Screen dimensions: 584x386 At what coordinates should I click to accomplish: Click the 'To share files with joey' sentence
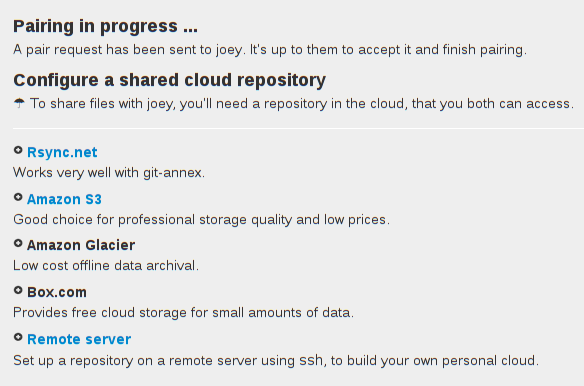(302, 104)
